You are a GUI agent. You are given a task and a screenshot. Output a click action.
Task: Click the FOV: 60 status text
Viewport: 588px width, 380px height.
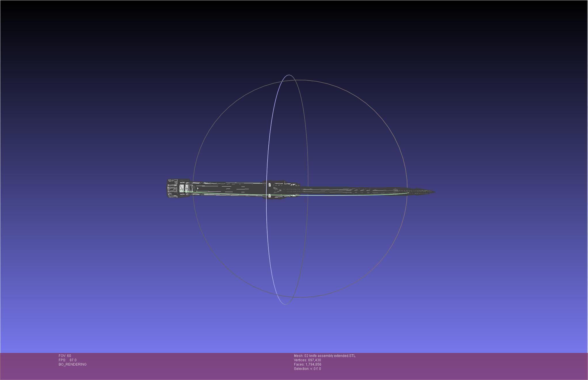pos(65,356)
